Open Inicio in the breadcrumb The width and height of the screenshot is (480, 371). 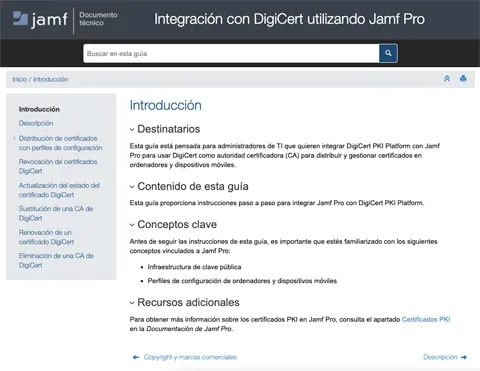[x=20, y=79]
